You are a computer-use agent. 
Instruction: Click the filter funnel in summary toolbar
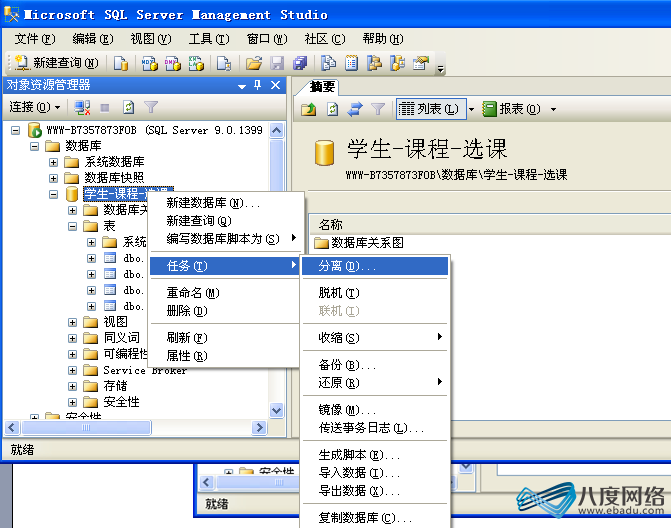(378, 109)
